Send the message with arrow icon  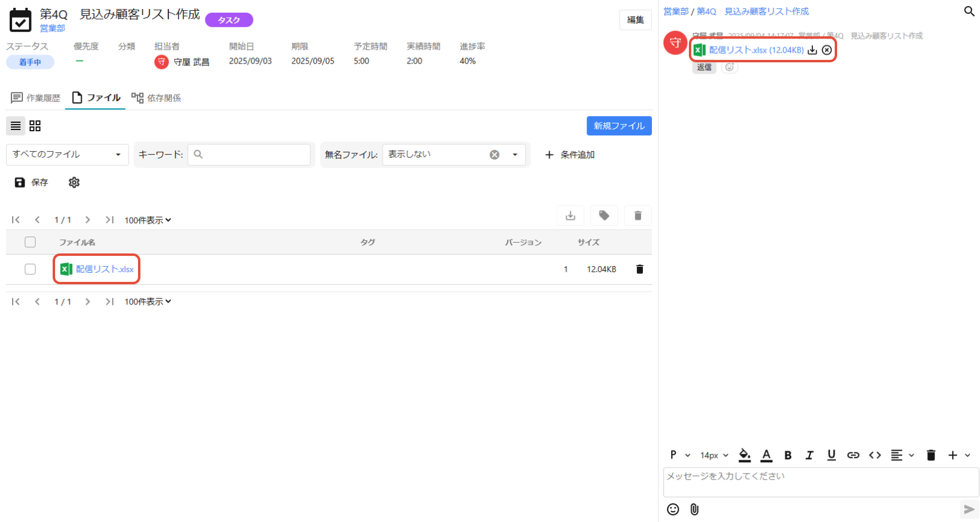969,509
